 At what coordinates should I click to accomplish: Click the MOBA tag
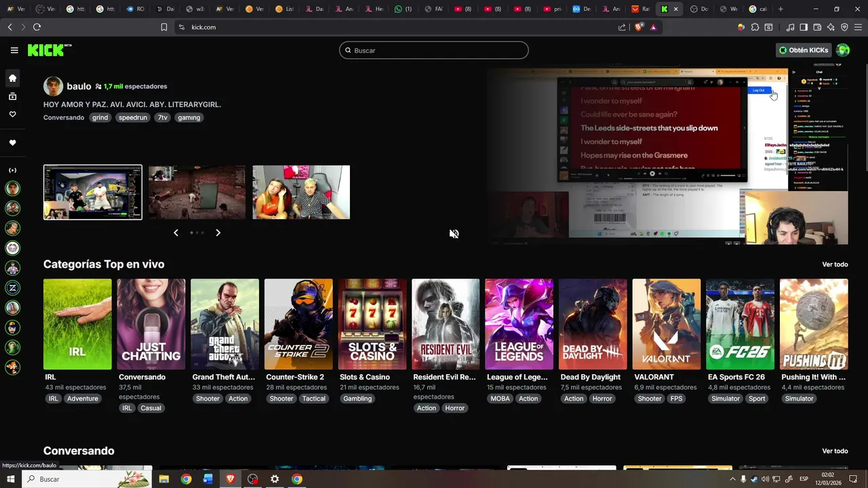(500, 399)
